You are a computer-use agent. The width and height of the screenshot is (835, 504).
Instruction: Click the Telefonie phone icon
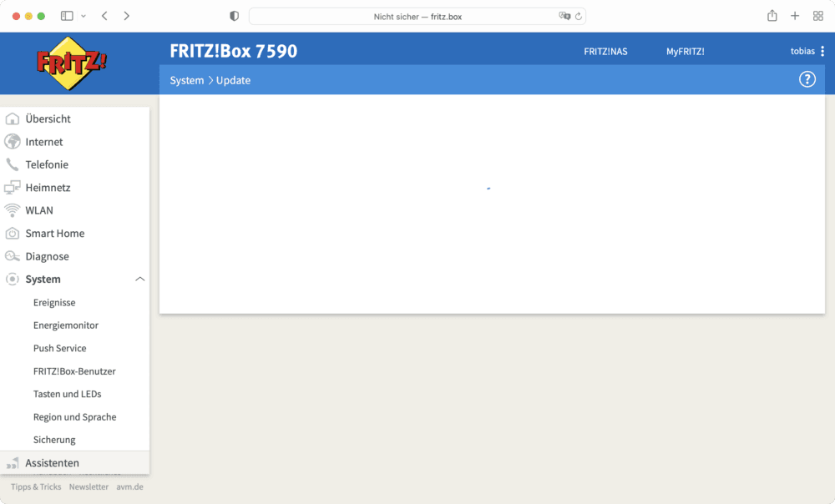(13, 164)
